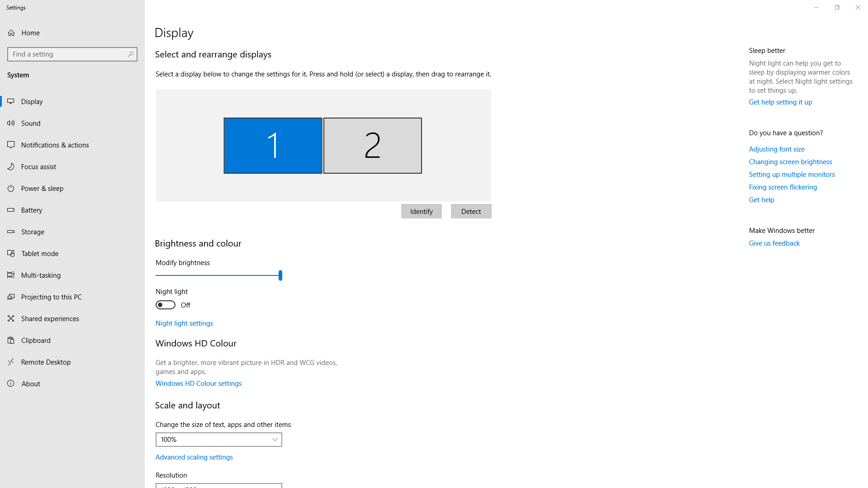Image resolution: width=868 pixels, height=488 pixels.
Task: Click the Sound speaker icon
Action: coord(11,123)
